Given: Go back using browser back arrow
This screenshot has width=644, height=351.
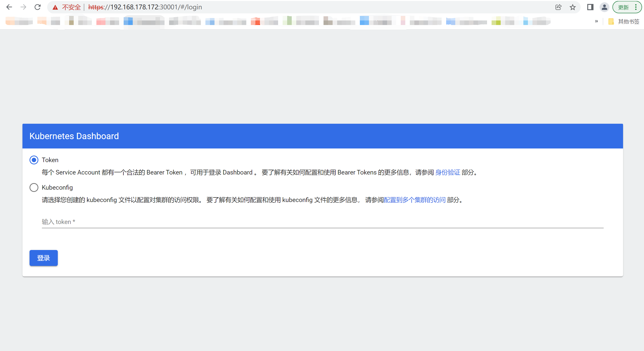Looking at the screenshot, I should [9, 7].
